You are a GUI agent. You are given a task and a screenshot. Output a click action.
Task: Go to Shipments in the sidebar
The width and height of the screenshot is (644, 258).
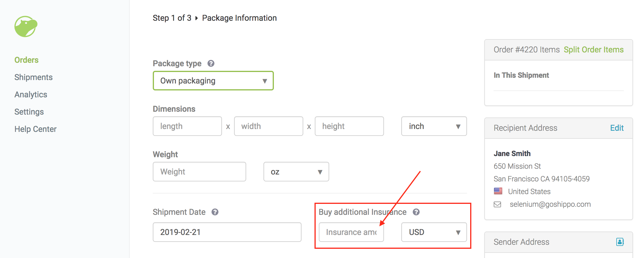click(x=33, y=77)
